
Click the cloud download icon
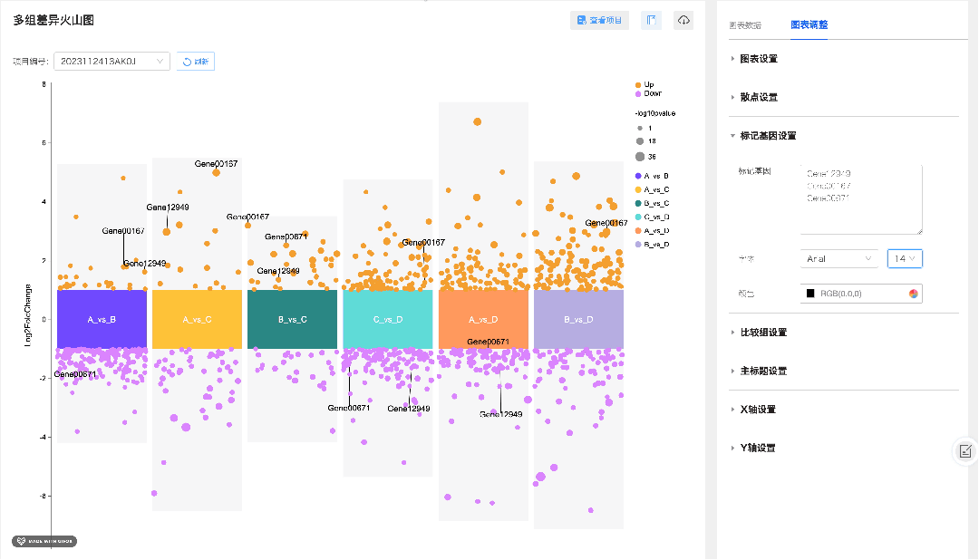683,20
